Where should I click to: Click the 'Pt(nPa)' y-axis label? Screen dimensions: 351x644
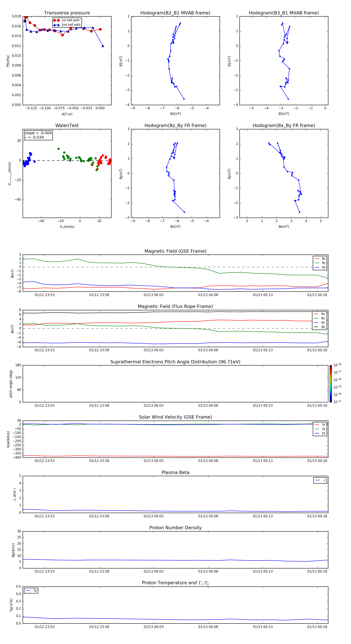pos(8,61)
